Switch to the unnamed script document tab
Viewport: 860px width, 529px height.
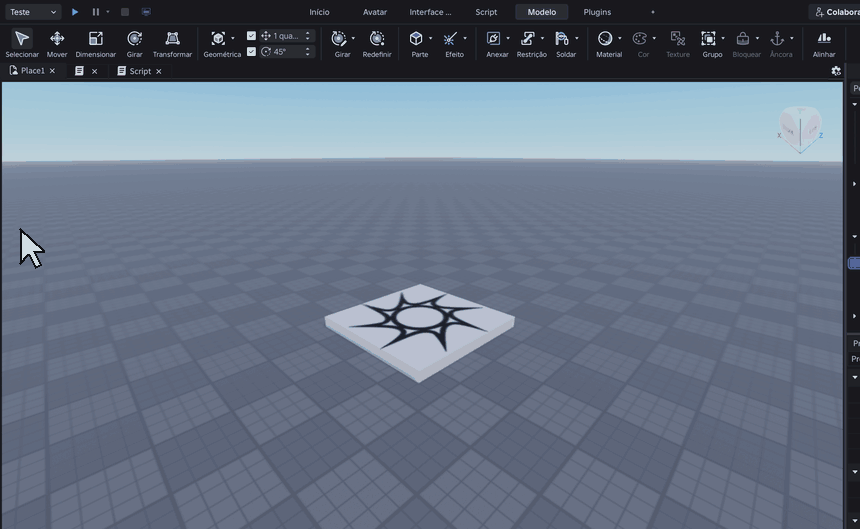[x=80, y=71]
